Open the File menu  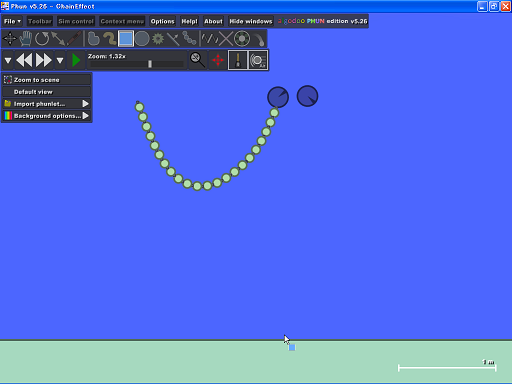[12, 21]
